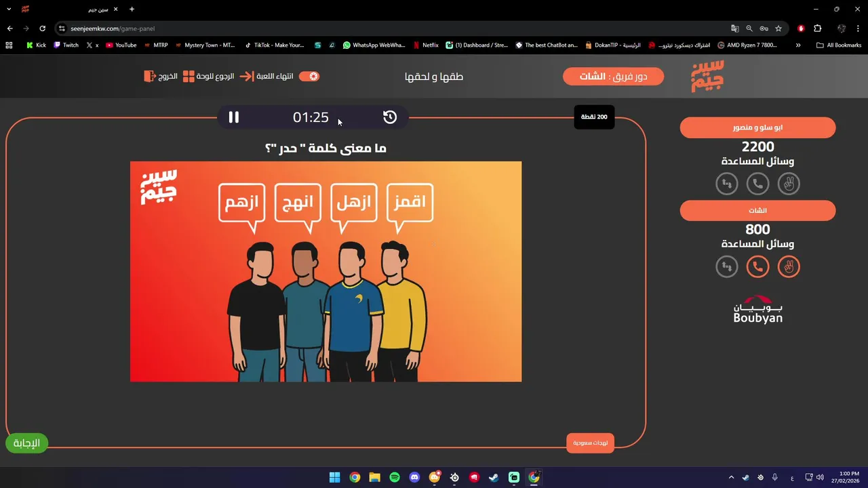
Task: Reset the timer with the history icon
Action: 390,117
